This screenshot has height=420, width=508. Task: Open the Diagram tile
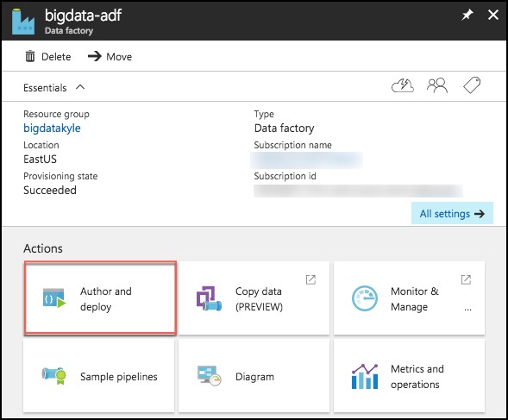254,376
